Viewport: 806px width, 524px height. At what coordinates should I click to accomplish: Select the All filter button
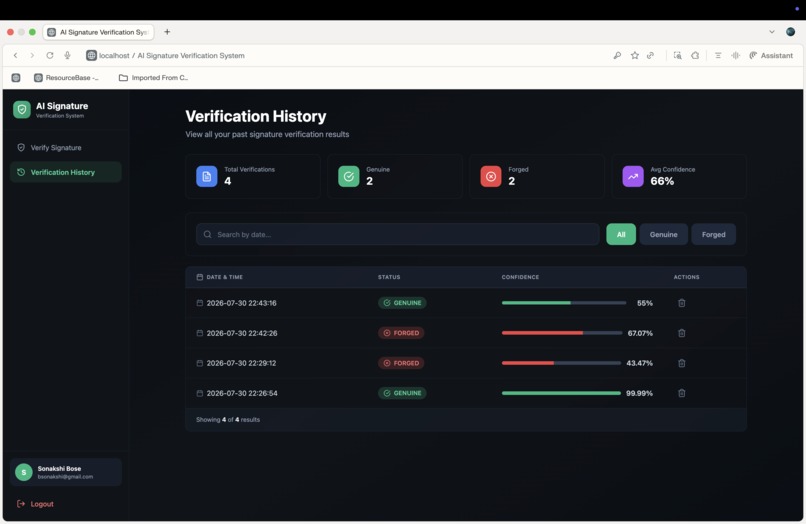(621, 234)
